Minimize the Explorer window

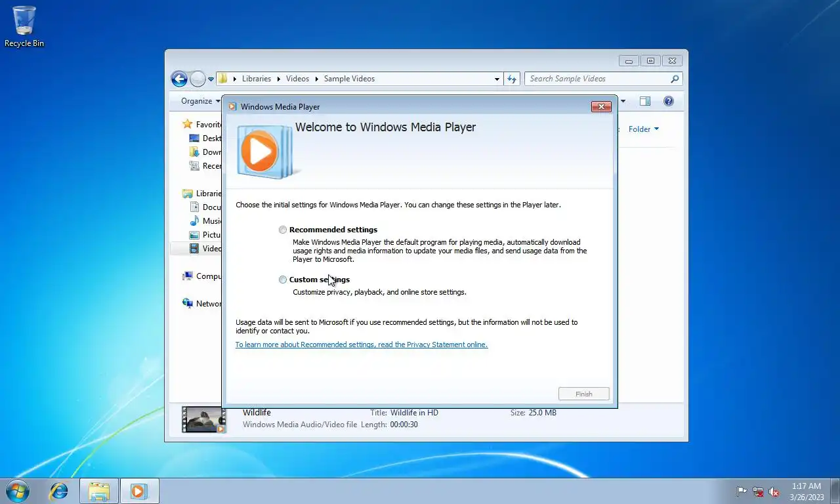(629, 61)
